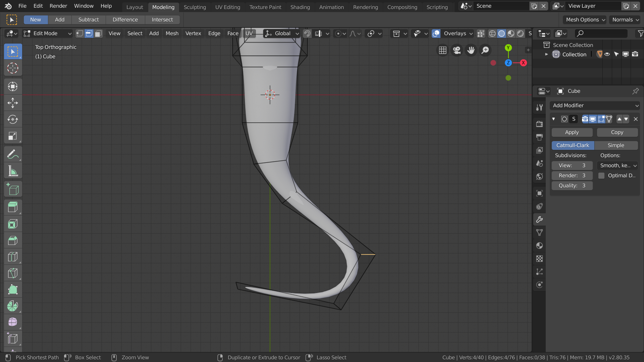This screenshot has height=362, width=644.
Task: Choose the Annotate pencil tool
Action: [x=13, y=154]
